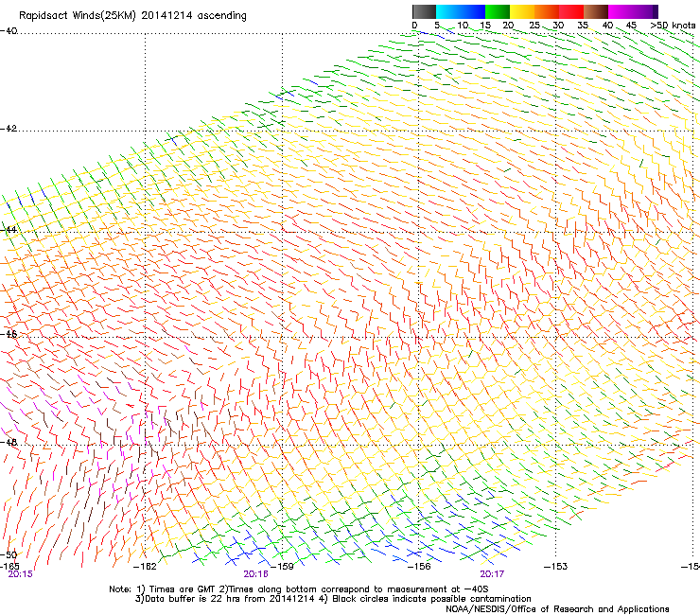Click legend tick label '10'

[x=463, y=26]
